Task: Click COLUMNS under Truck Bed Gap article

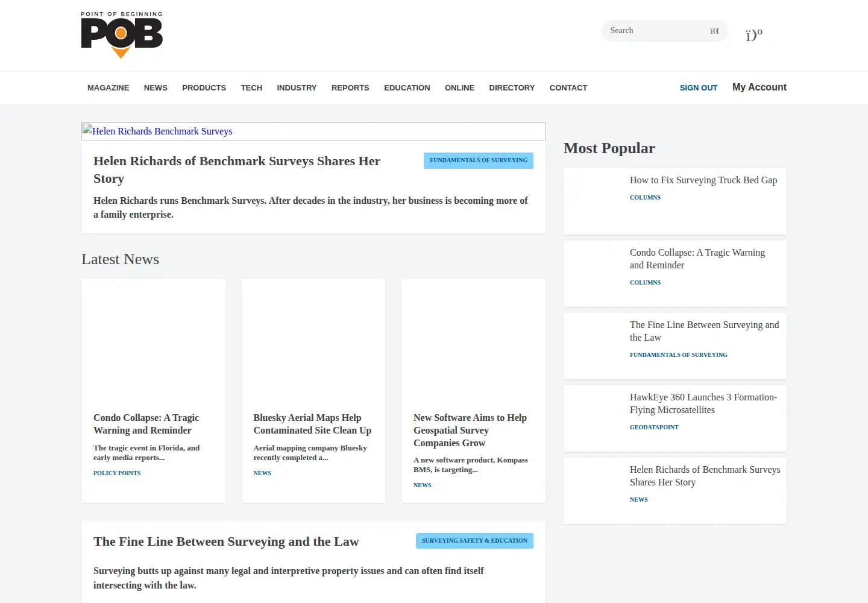Action: (x=645, y=198)
